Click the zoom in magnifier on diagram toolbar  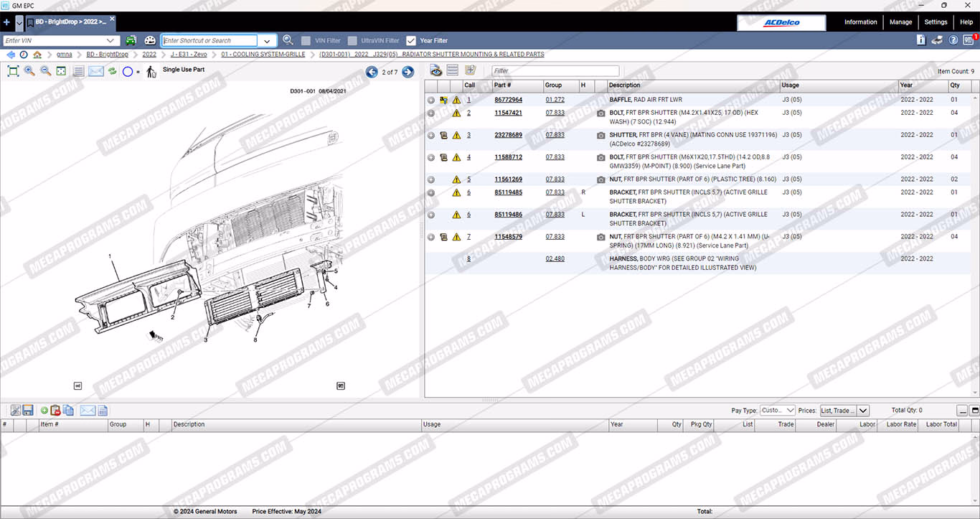[x=29, y=71]
